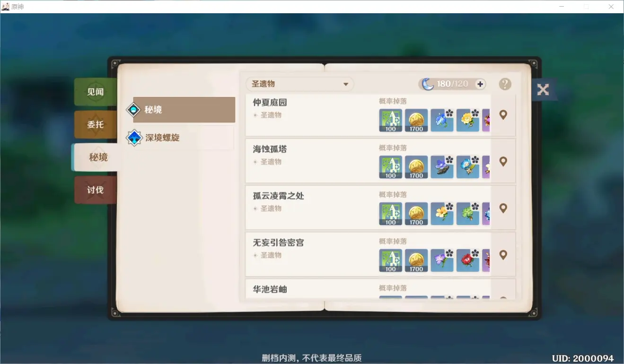Add resin with the plus button
624x364 pixels.
pyautogui.click(x=480, y=84)
